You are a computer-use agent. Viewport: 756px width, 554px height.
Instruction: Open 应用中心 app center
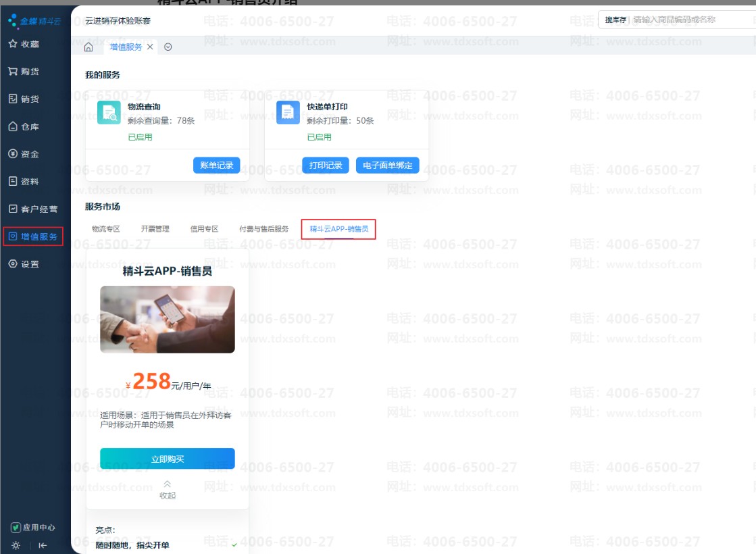pyautogui.click(x=33, y=528)
